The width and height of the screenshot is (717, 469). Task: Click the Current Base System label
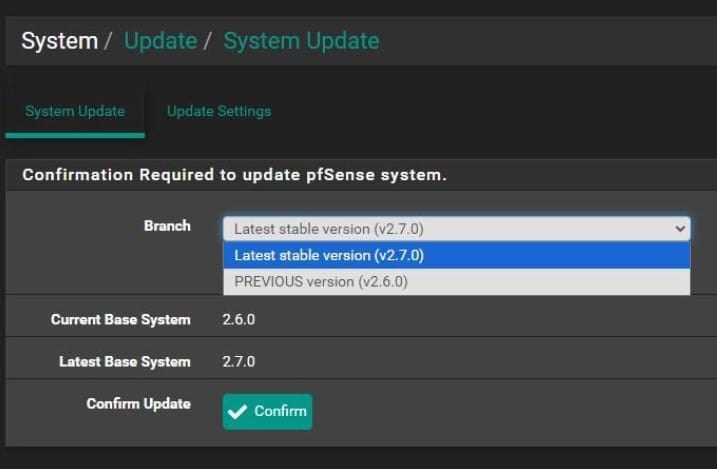pos(120,320)
